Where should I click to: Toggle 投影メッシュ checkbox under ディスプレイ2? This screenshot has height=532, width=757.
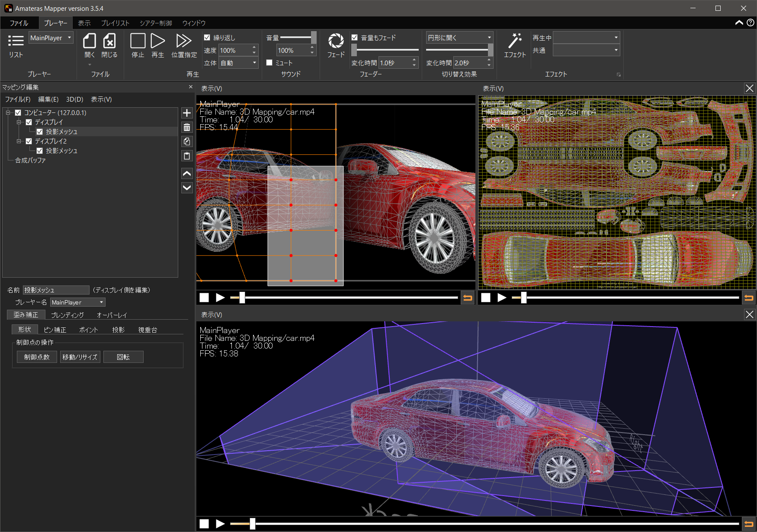(40, 151)
